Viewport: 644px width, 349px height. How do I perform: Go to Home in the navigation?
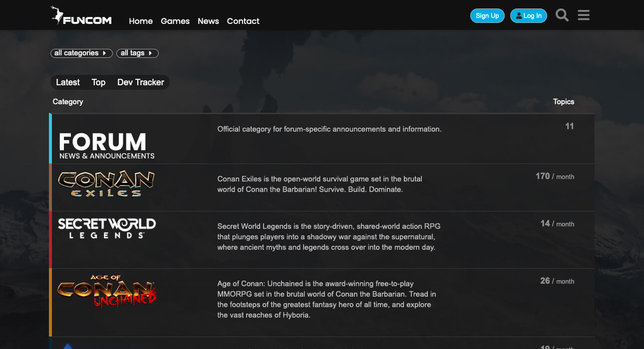(141, 21)
